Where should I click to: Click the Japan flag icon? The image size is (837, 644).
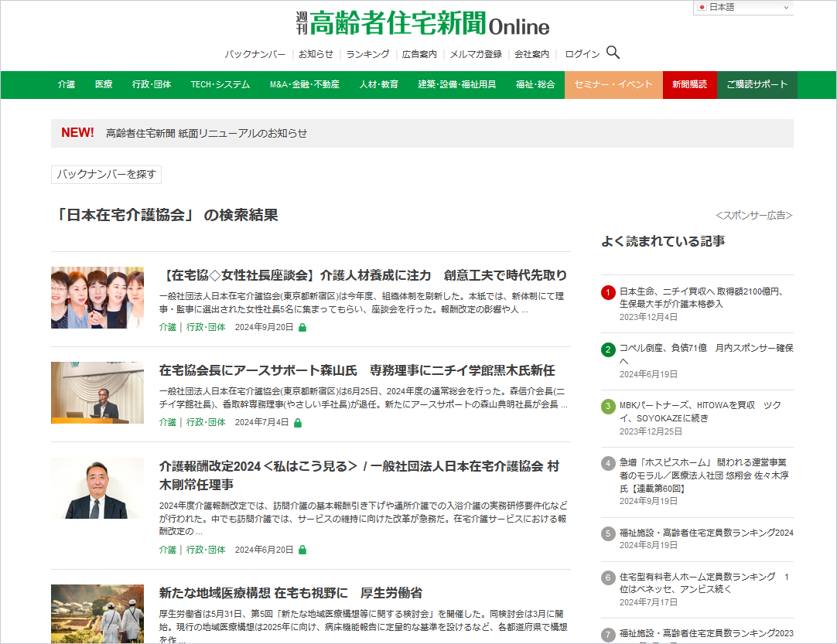tap(702, 7)
